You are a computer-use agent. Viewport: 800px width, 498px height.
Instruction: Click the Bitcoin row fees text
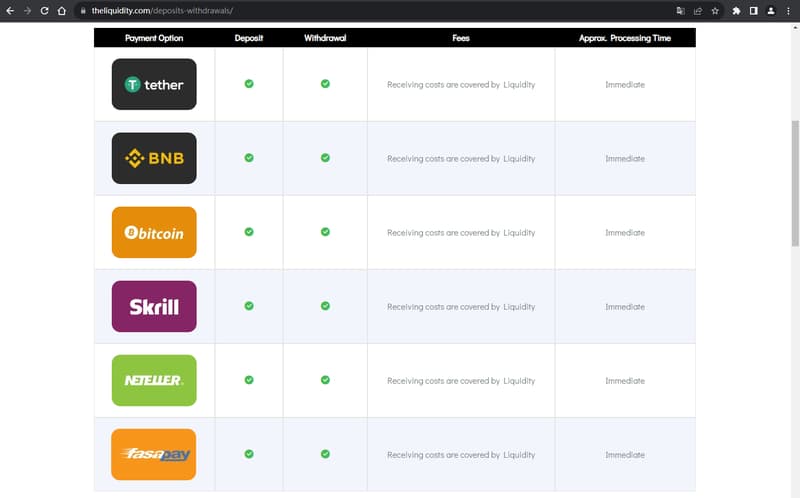click(x=461, y=233)
